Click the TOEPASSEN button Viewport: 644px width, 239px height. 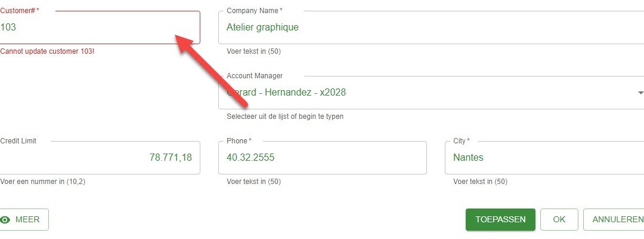[x=500, y=220]
